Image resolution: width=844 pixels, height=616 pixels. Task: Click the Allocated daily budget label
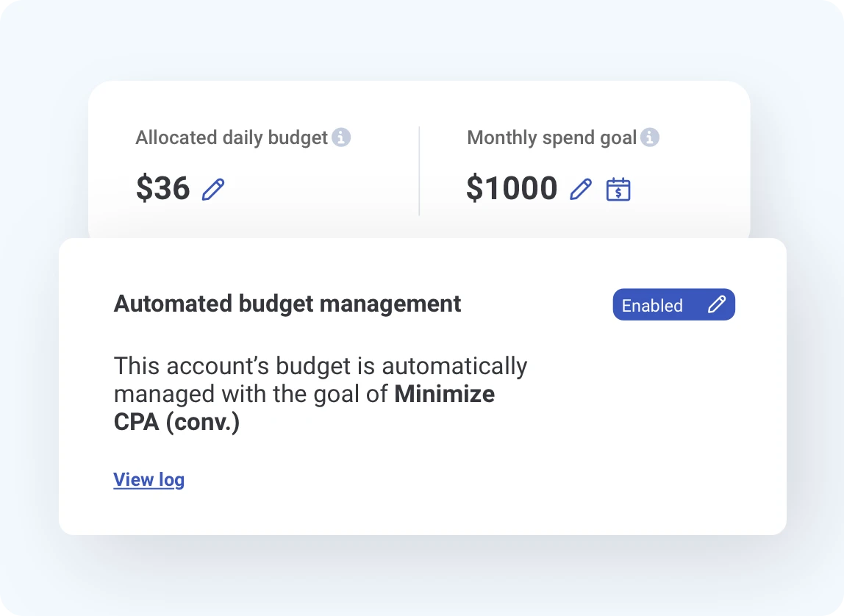click(x=232, y=137)
